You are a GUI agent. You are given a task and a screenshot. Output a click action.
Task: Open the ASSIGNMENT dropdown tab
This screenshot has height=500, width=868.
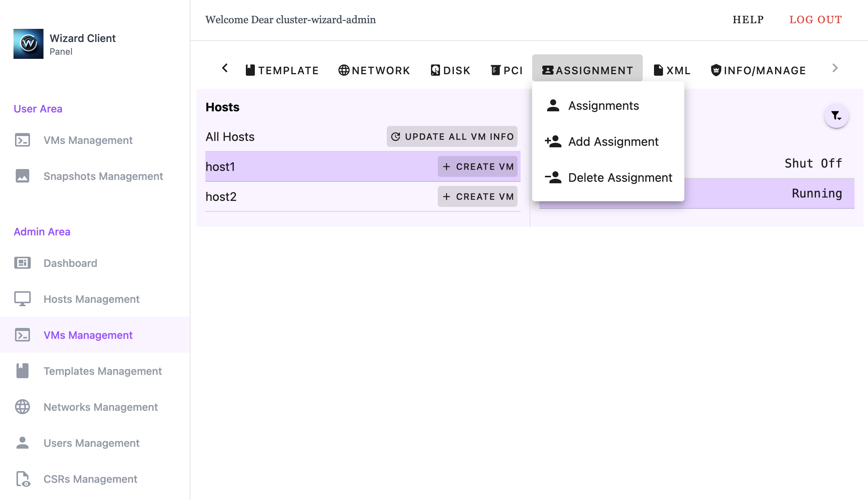click(587, 70)
